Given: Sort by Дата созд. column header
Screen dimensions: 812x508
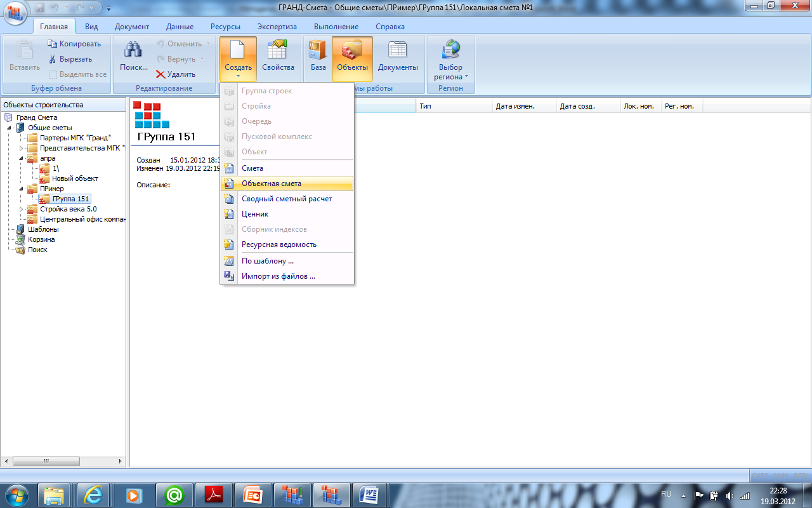Looking at the screenshot, I should [588, 106].
